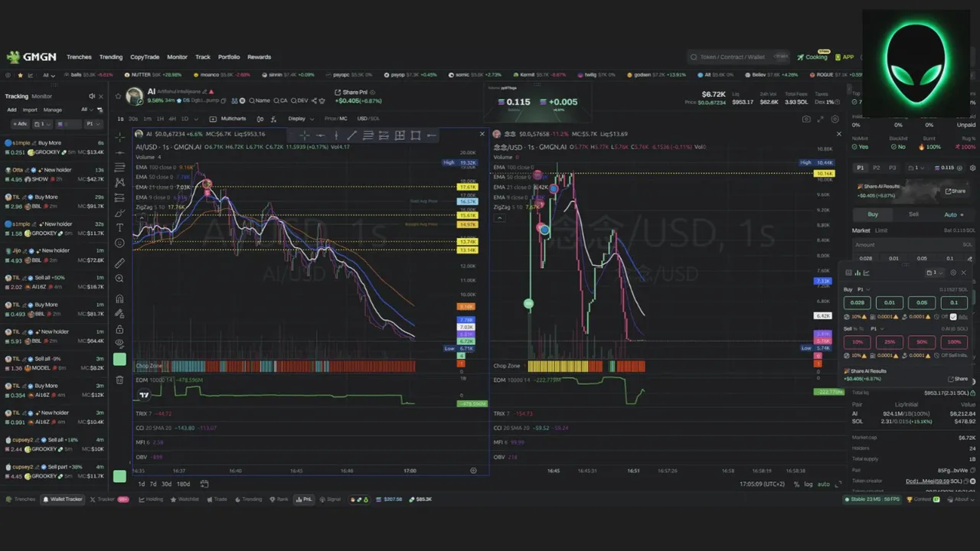The height and width of the screenshot is (551, 980).
Task: Open the Trending page
Action: 111,57
